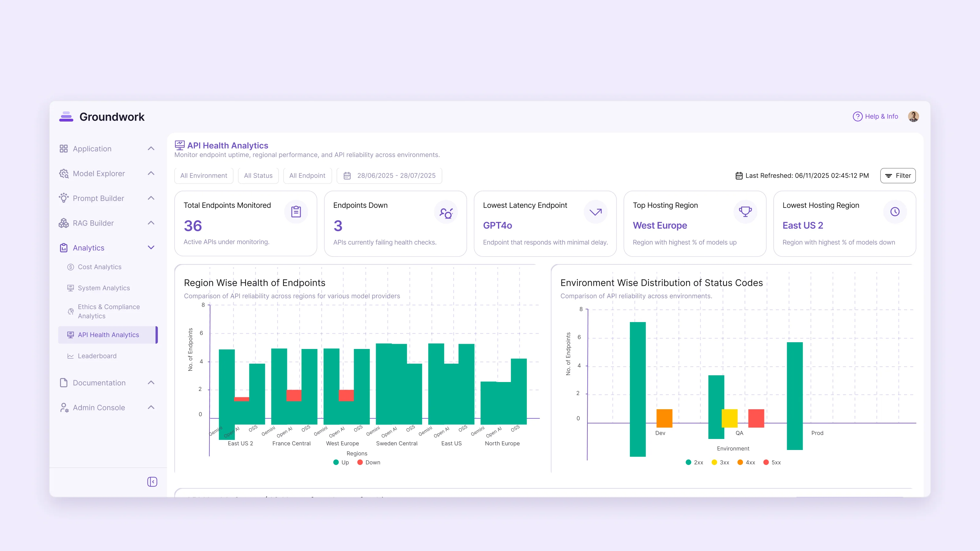Click the API Health Analytics header monitor icon
This screenshot has height=551, width=980.
179,145
